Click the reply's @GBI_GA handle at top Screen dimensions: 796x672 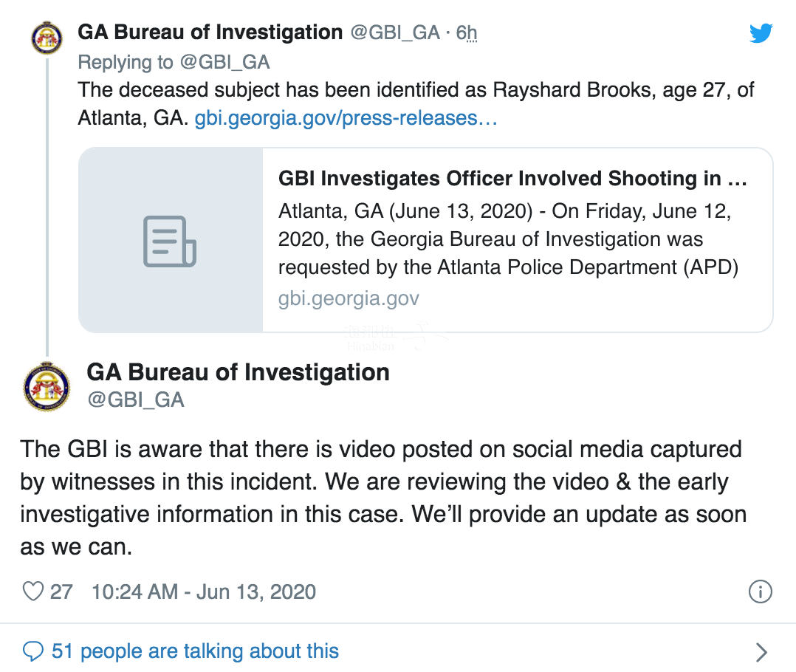(x=395, y=32)
